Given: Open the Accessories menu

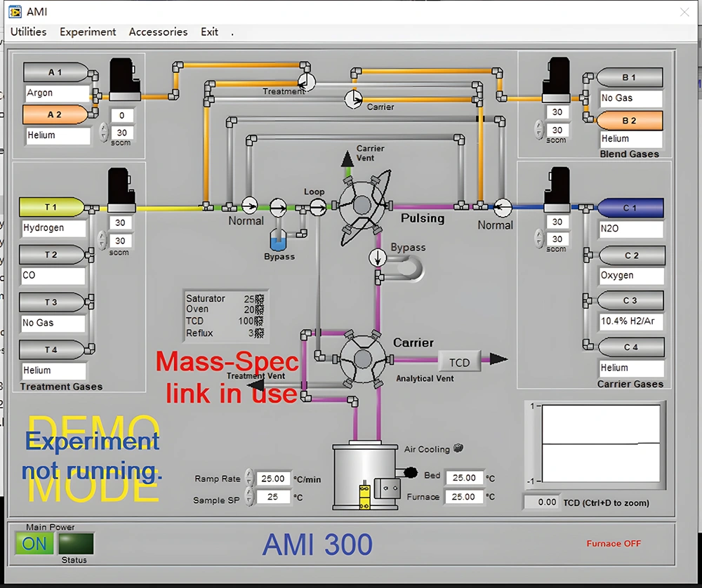Looking at the screenshot, I should pos(158,32).
